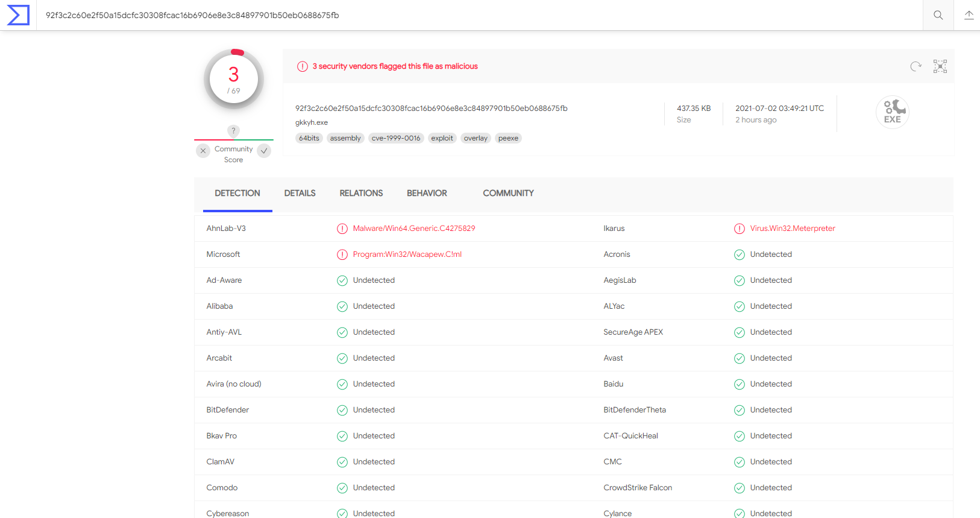
Task: Vote malicious with the X button
Action: [203, 151]
